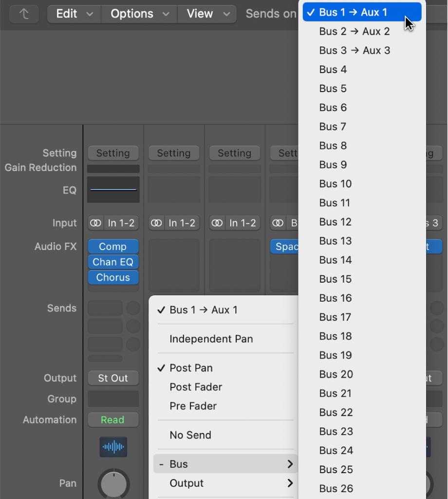Select Bus 26 from the bus list
The width and height of the screenshot is (448, 499).
(x=362, y=488)
